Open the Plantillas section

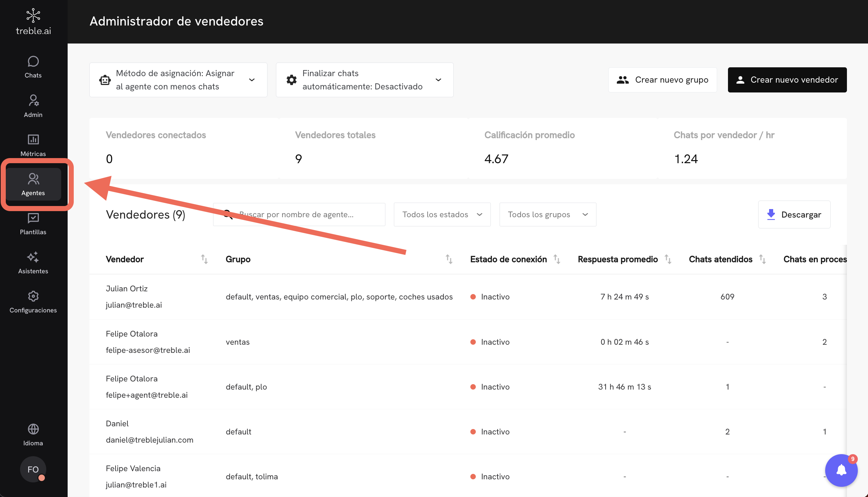tap(33, 224)
